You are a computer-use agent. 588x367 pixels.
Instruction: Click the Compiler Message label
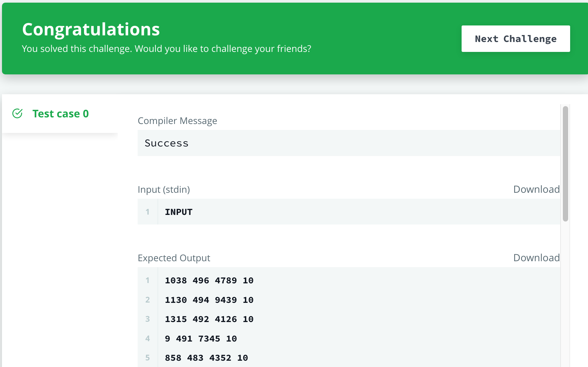click(x=177, y=121)
